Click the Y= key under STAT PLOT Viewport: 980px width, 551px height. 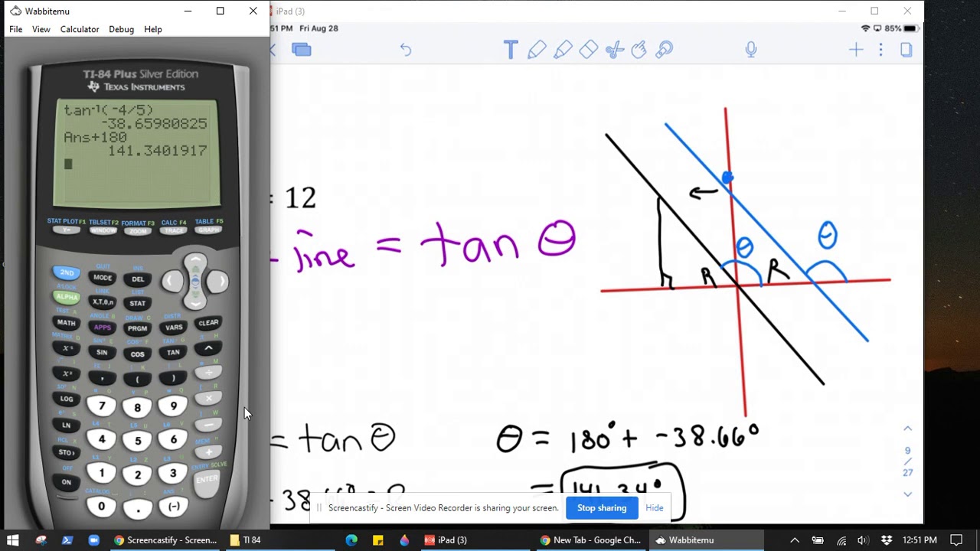66,230
